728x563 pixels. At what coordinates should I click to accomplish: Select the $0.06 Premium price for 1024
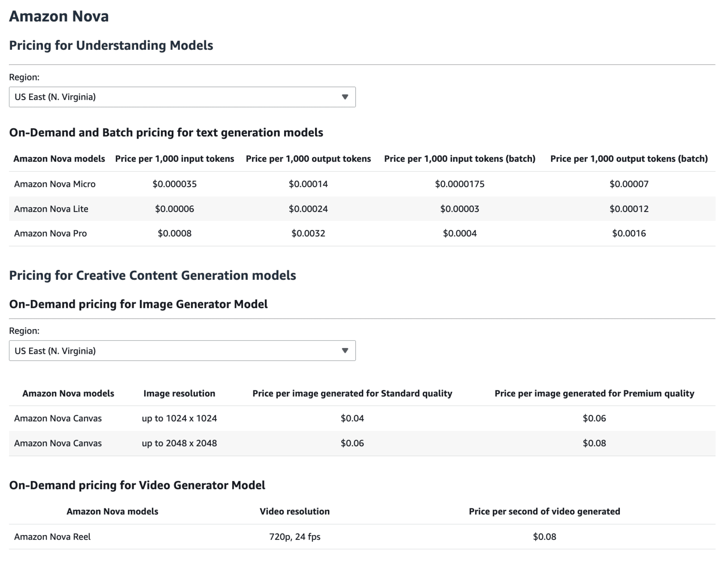coord(594,418)
